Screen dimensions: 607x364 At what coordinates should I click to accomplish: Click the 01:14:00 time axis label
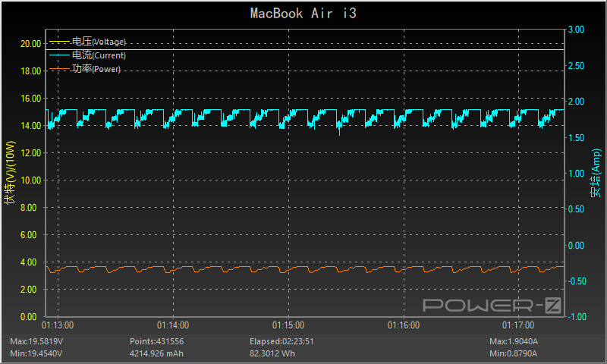coord(174,325)
